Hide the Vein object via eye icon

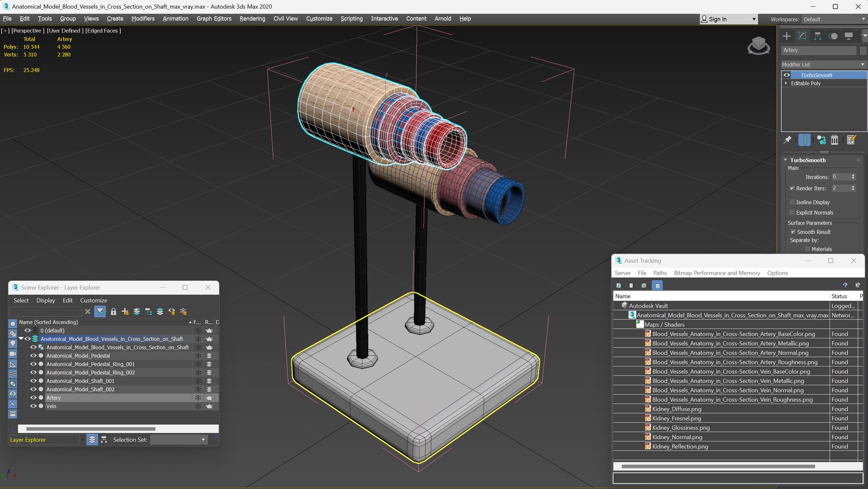tap(33, 406)
